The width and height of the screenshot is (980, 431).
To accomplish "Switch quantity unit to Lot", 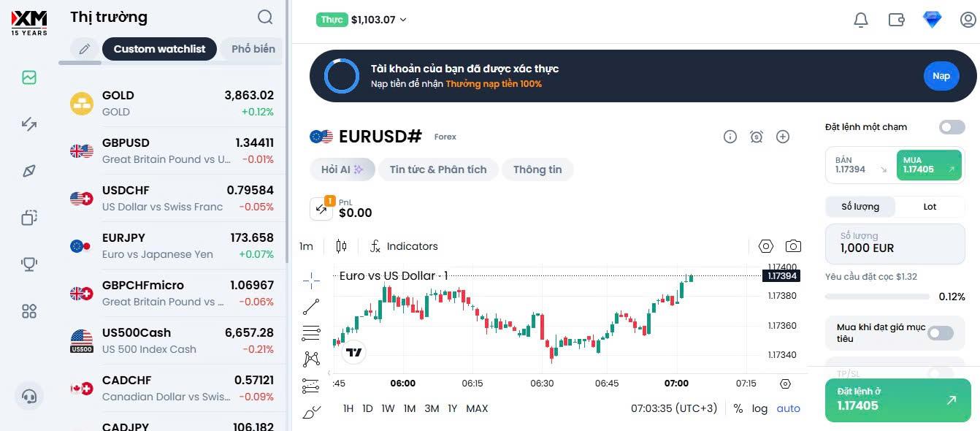I will pos(930,207).
